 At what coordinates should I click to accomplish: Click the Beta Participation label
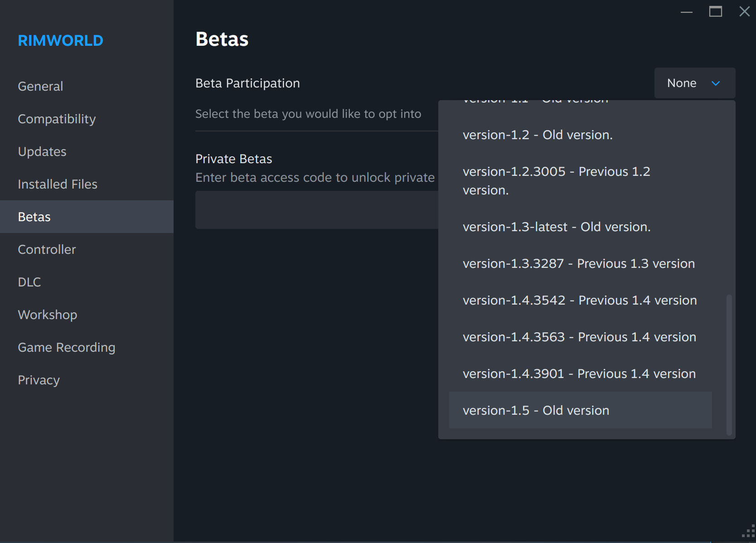pos(247,83)
